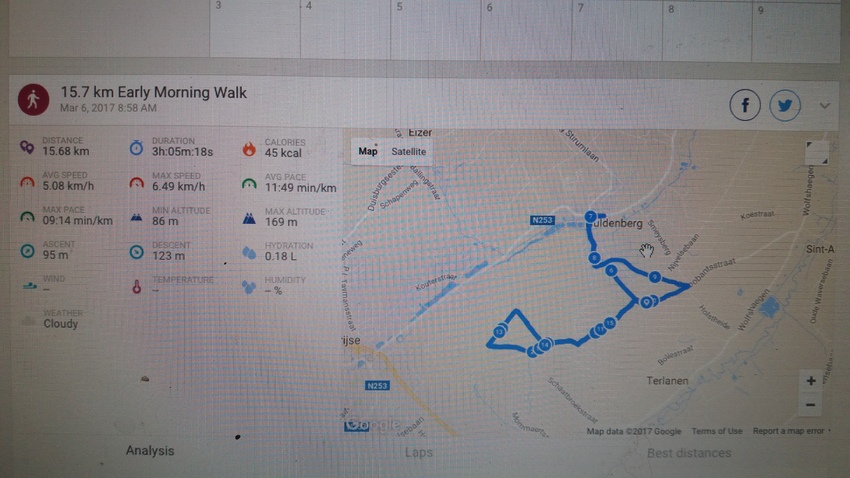This screenshot has height=478, width=850.
Task: Click the kilometer 13 route marker
Action: pyautogui.click(x=499, y=331)
